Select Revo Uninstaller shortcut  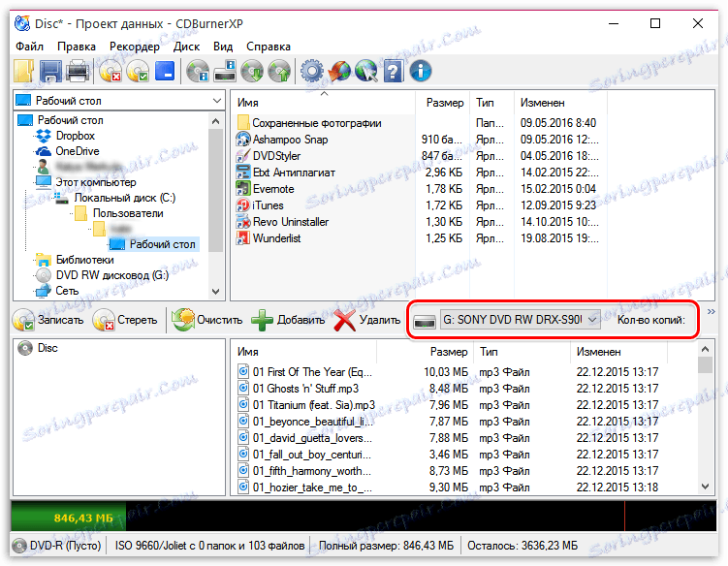pyautogui.click(x=291, y=222)
